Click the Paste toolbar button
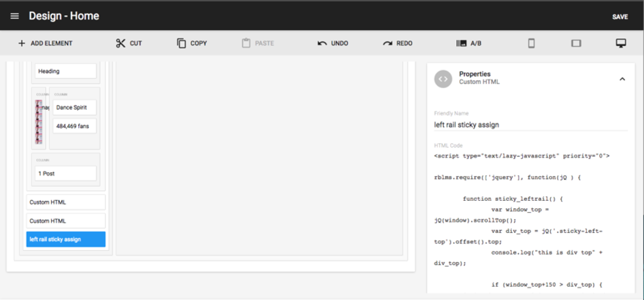644x300 pixels. click(258, 43)
